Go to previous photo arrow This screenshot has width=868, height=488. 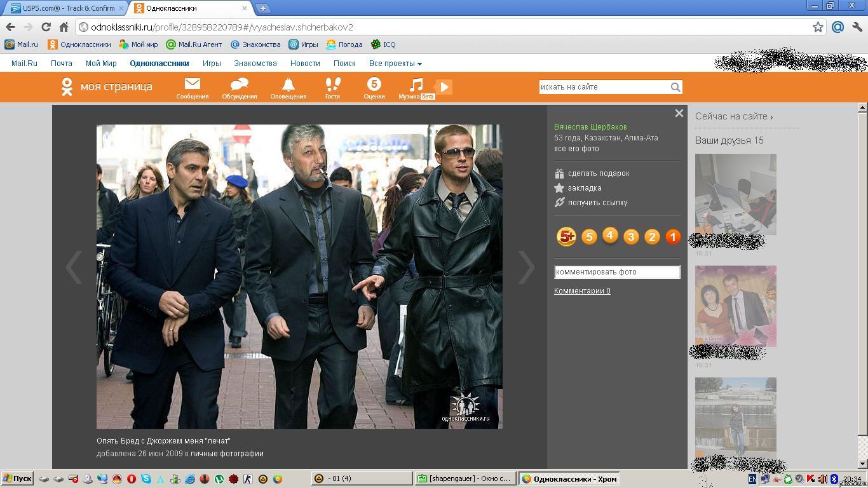tap(74, 267)
